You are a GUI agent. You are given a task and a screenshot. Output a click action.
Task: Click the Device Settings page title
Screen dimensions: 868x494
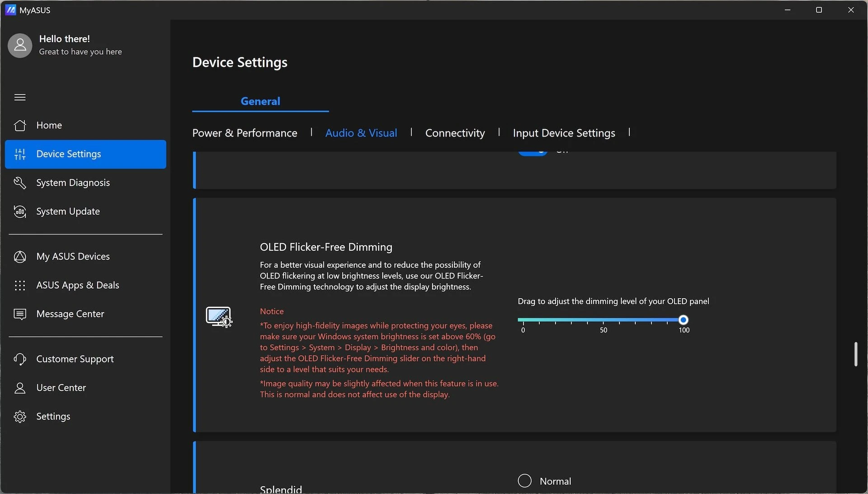[x=240, y=62]
